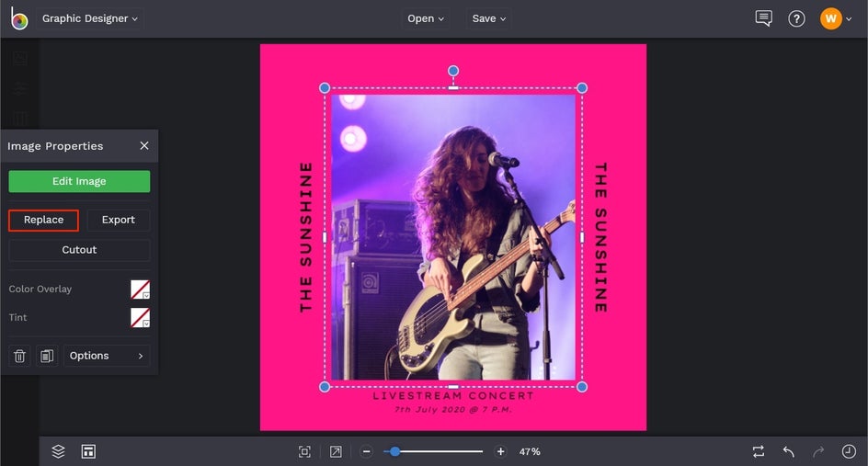
Task: Open the Save menu
Action: coord(488,18)
